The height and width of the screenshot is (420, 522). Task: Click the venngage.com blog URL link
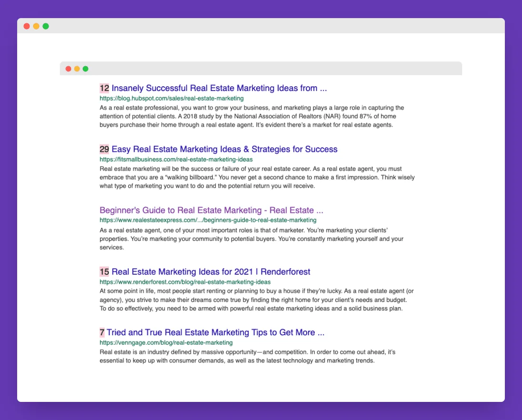166,342
